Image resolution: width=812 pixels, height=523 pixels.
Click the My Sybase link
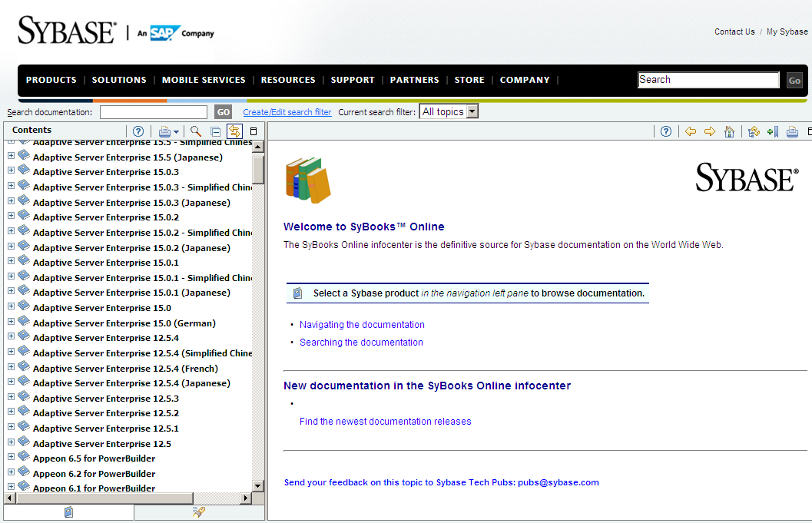(787, 31)
